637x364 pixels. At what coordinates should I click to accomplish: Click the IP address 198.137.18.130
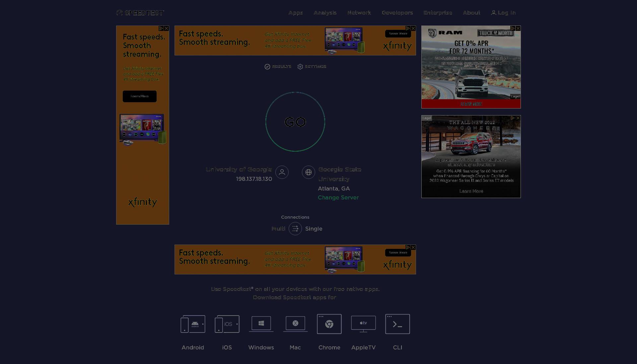[x=254, y=179]
